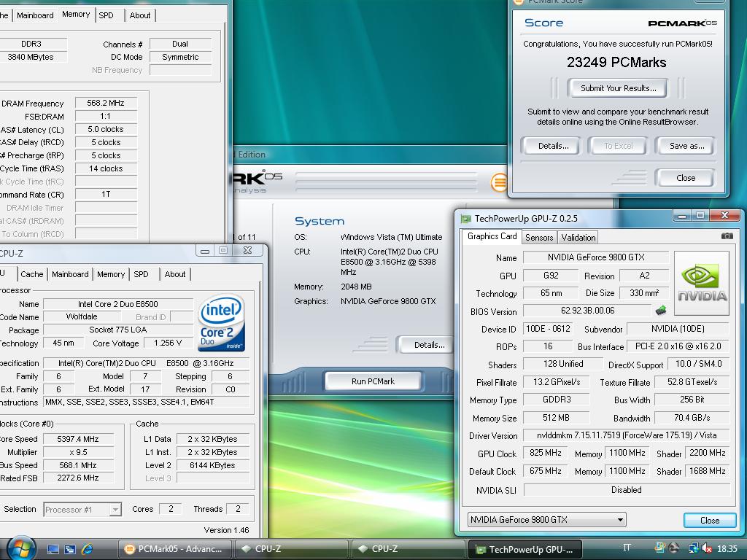
Task: Click the Windows Sidebar tray icon
Action: click(x=660, y=548)
